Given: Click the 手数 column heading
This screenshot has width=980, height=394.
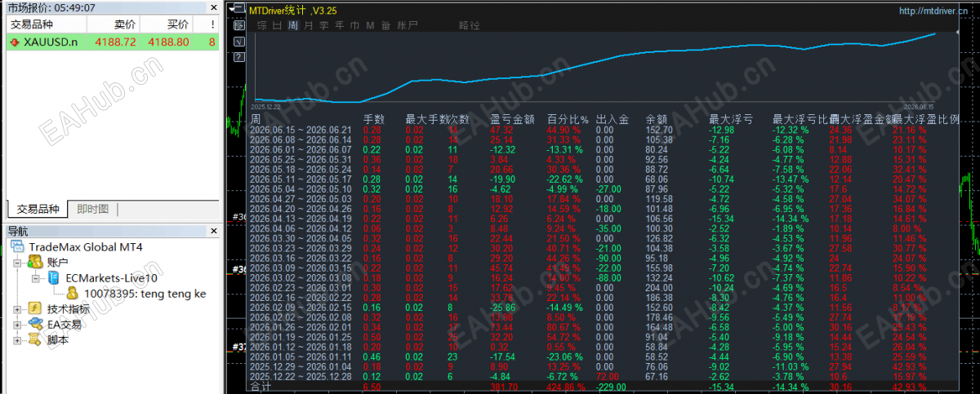Looking at the screenshot, I should point(373,119).
